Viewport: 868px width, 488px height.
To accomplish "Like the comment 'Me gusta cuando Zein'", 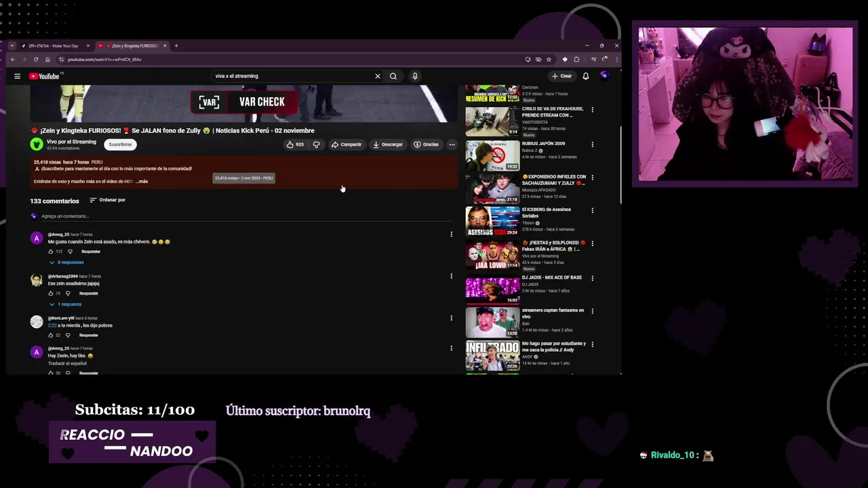I will 51,251.
